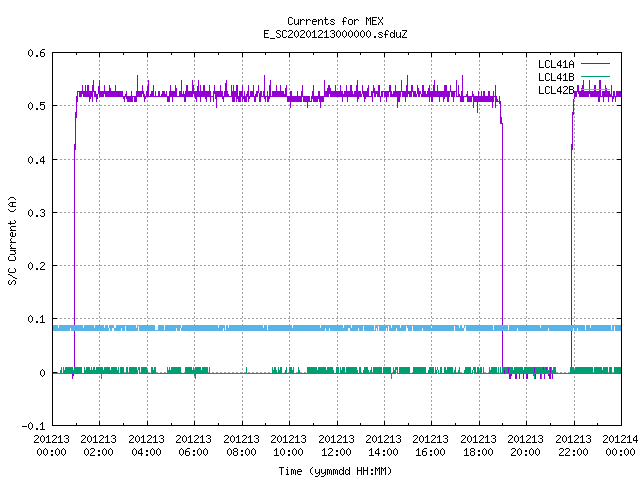Click the LCL42B legend label
640x480 pixels.
[556, 90]
